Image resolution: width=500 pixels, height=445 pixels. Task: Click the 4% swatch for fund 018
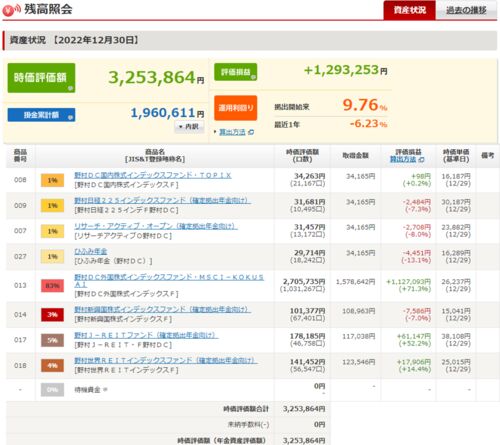coord(52,366)
